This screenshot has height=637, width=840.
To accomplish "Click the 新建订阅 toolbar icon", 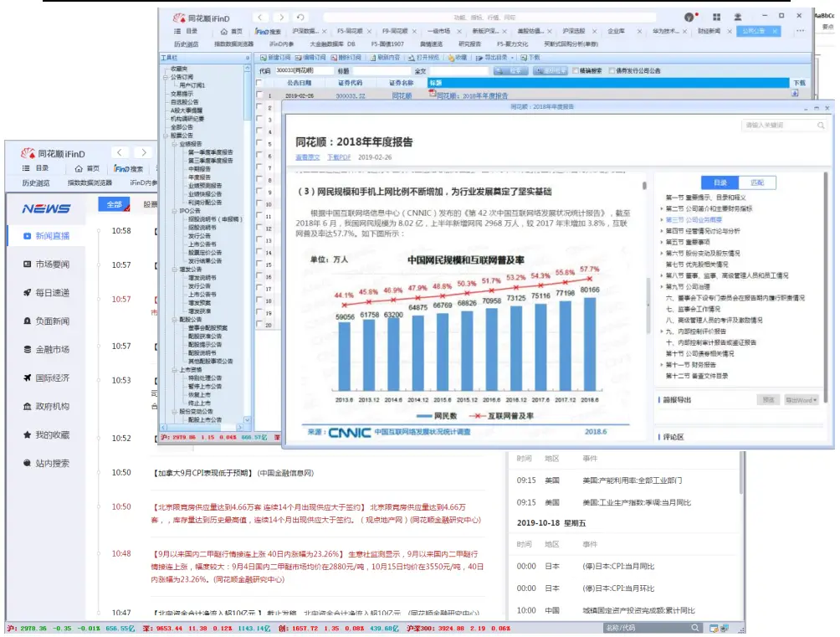I will click(x=263, y=58).
